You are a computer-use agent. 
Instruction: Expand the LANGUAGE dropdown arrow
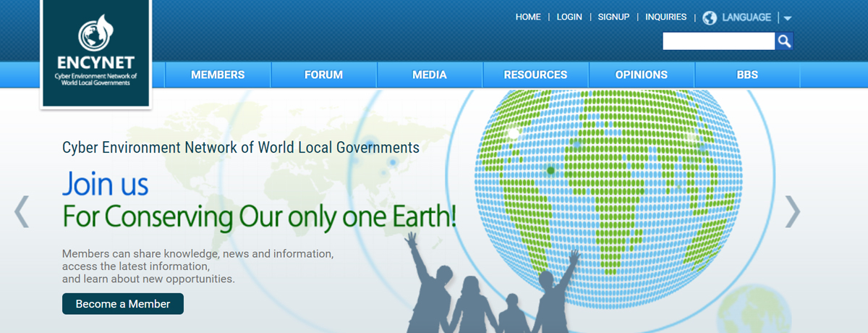coord(788,18)
